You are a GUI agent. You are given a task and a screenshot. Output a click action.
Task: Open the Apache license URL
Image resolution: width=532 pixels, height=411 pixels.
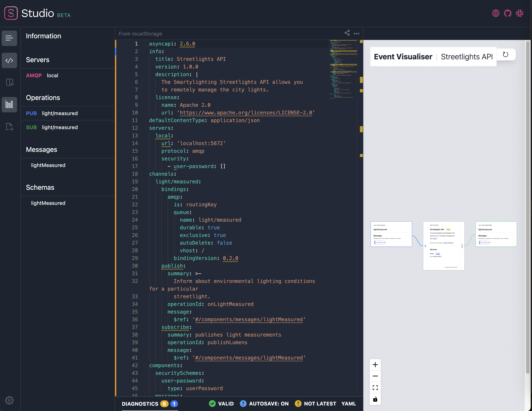click(x=246, y=113)
